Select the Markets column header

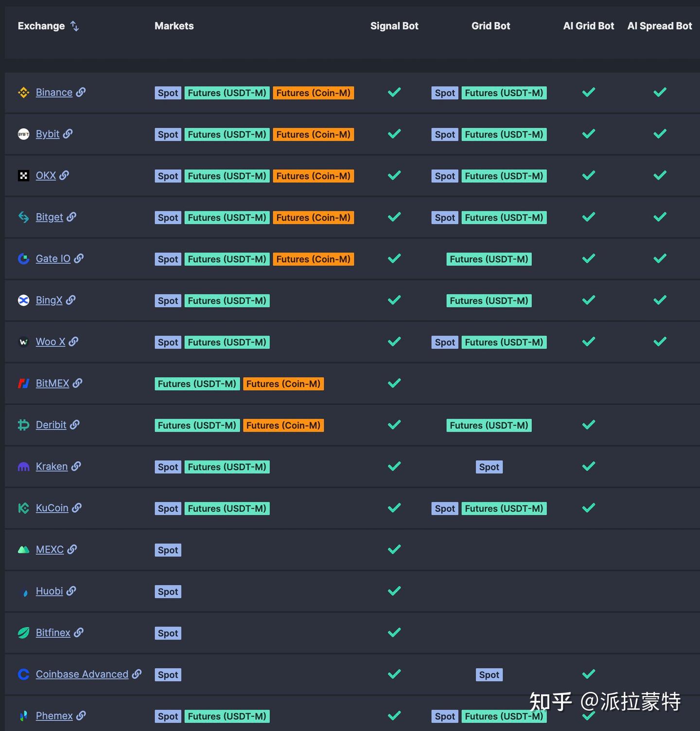pyautogui.click(x=174, y=26)
